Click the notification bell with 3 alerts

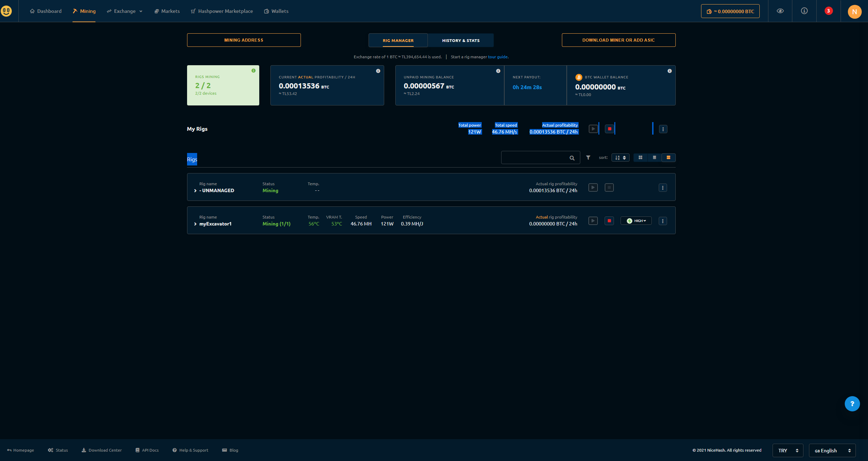tap(828, 11)
